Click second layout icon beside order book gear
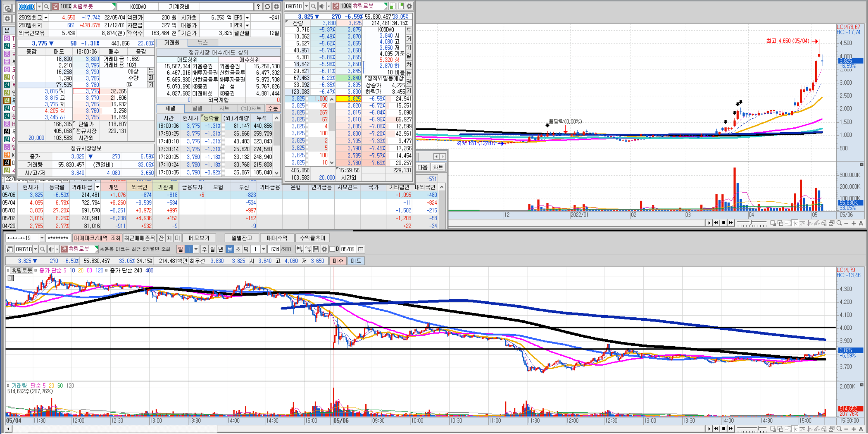Viewport: 868px width, 434px height. pyautogui.click(x=401, y=6)
